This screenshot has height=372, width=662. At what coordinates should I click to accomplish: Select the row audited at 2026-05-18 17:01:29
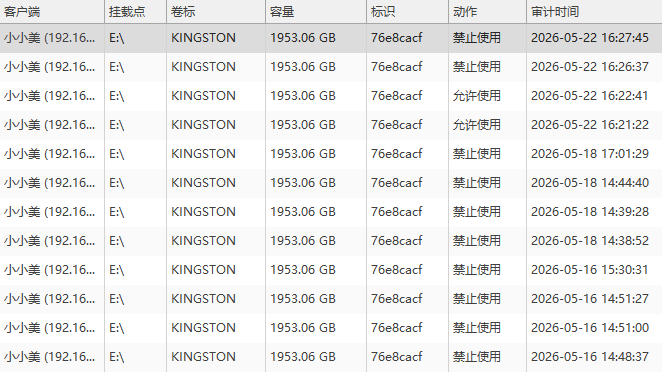point(331,154)
